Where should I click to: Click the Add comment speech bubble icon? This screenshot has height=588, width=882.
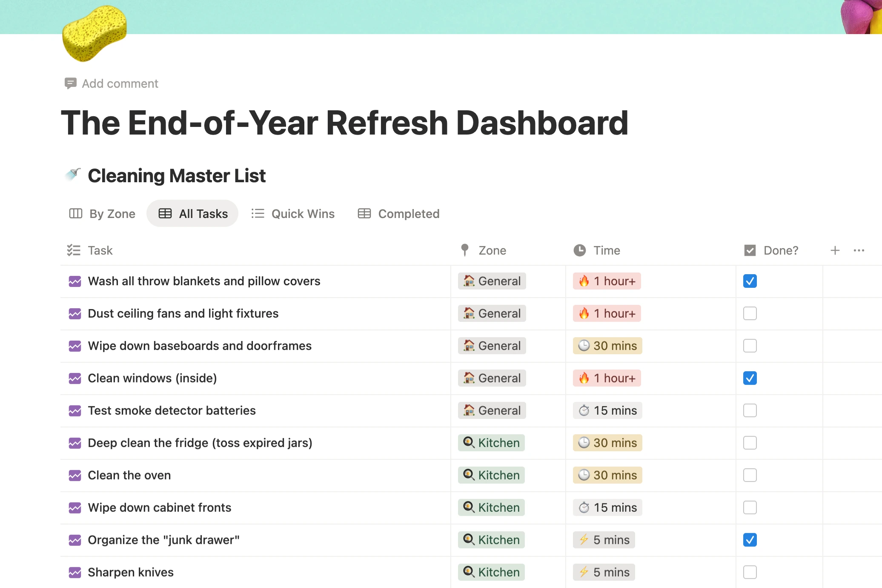(70, 83)
